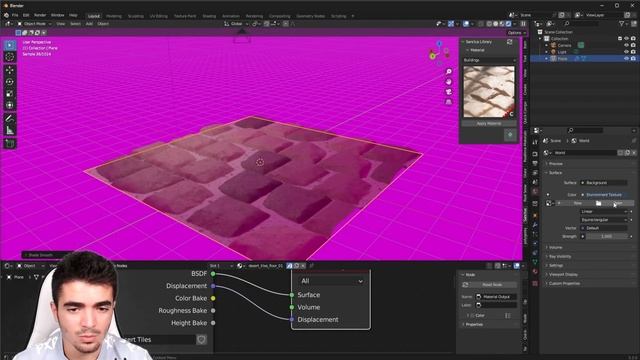Open the Linear interpolation dropdown
640x360 pixels.
[x=604, y=211]
